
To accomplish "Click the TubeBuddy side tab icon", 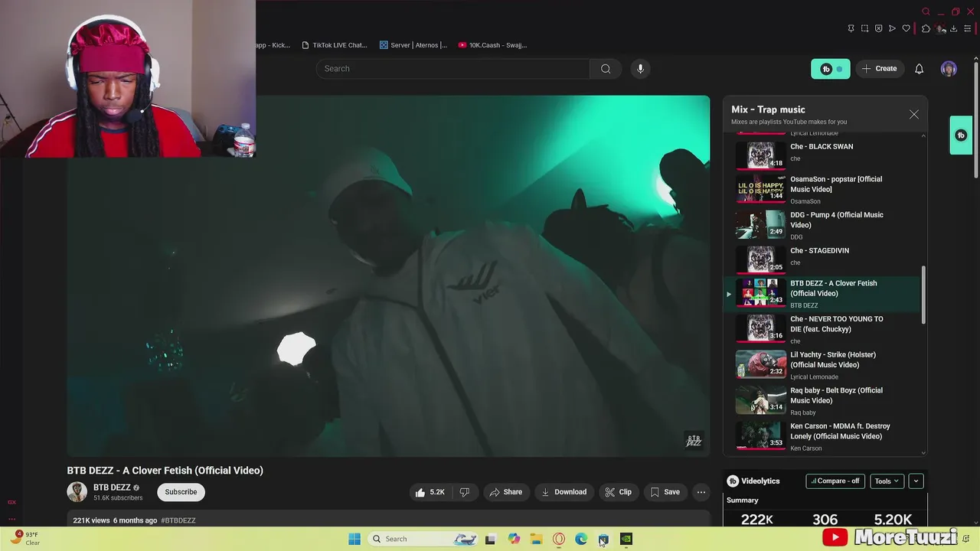I will coord(961,135).
